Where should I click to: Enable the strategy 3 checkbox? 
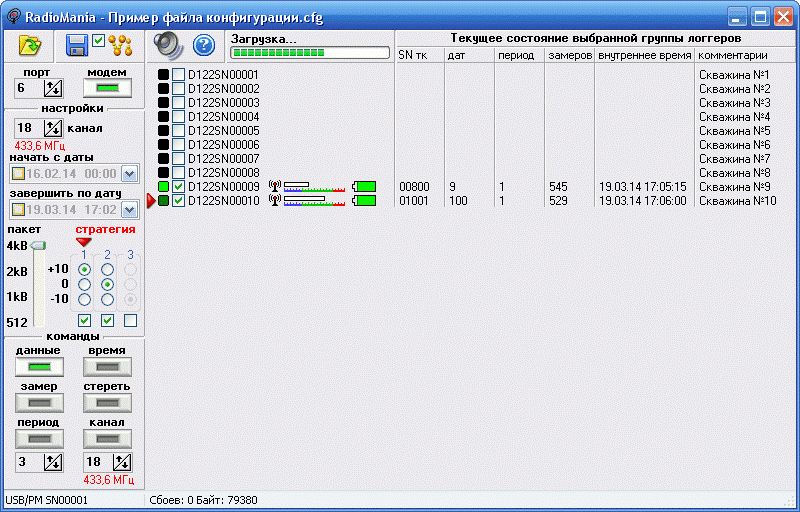(x=130, y=321)
